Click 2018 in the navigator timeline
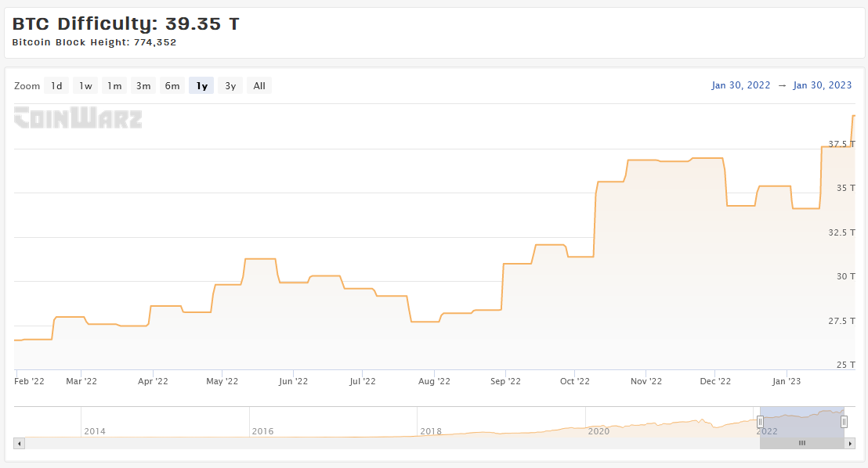 tap(431, 431)
